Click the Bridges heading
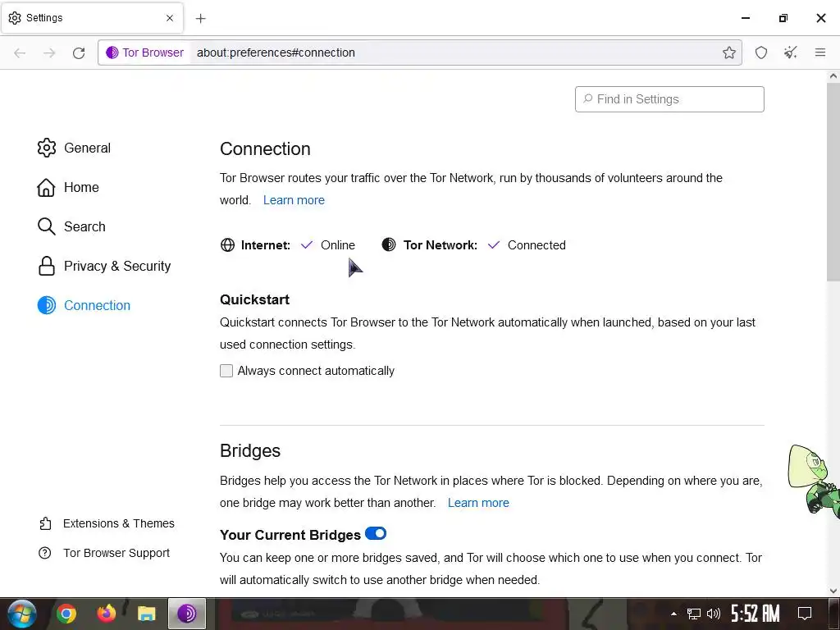 (x=250, y=450)
